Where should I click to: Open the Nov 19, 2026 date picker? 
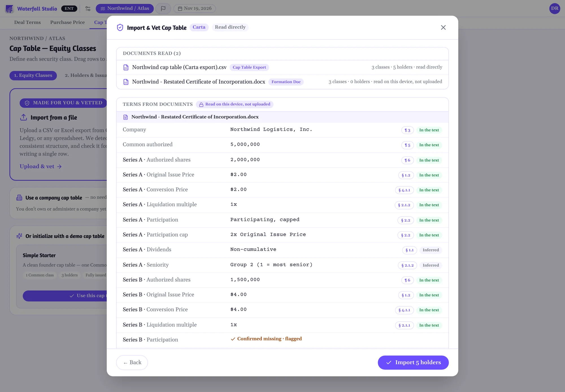[x=195, y=8]
